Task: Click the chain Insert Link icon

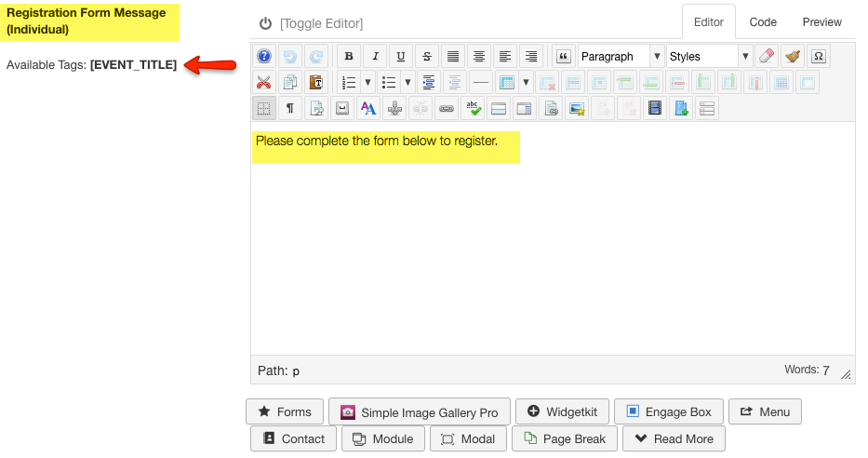Action: click(447, 109)
